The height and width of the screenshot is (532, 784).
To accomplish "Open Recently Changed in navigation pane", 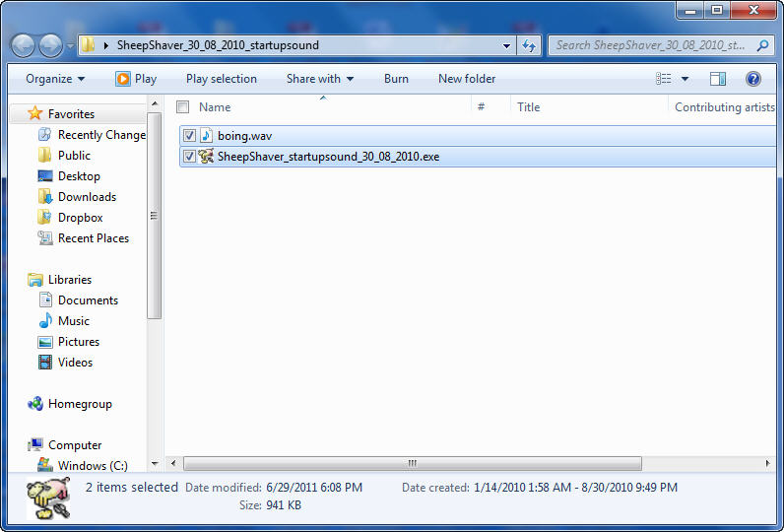I will (101, 135).
